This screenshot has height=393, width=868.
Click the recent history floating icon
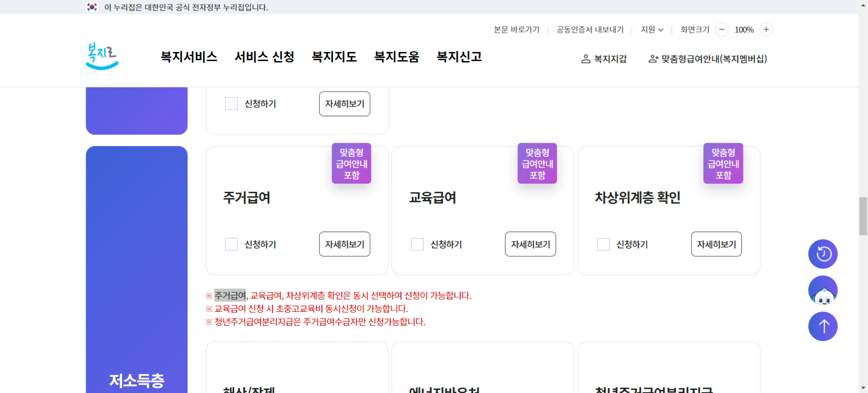pos(823,254)
